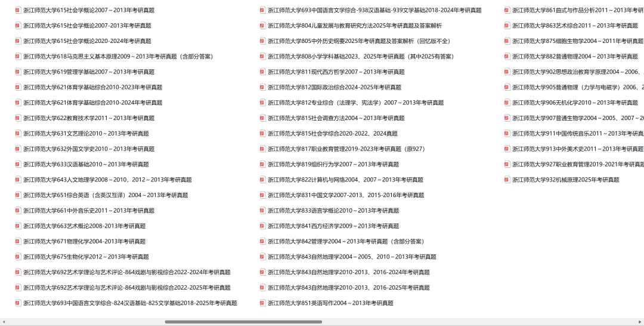Select file 913中外美术史2011～2013
Viewport: 644px width, 326px height.
(574, 149)
